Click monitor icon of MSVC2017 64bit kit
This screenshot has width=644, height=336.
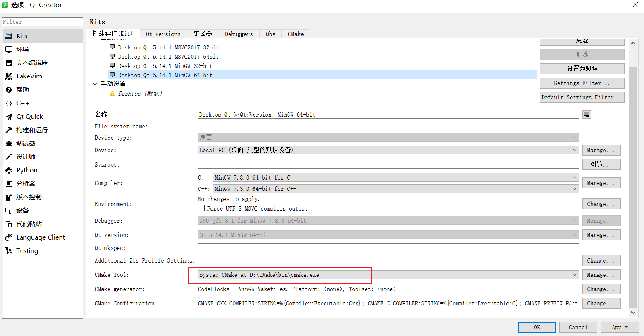[x=112, y=57]
